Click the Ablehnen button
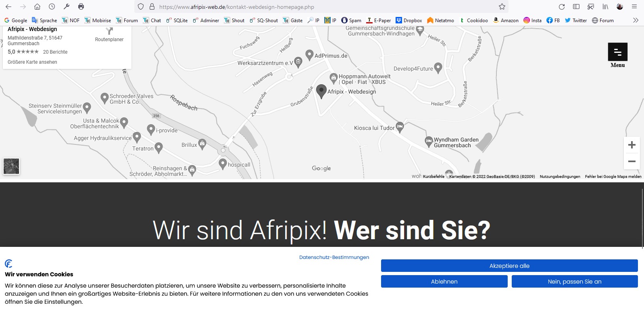The width and height of the screenshot is (644, 311). point(444,282)
